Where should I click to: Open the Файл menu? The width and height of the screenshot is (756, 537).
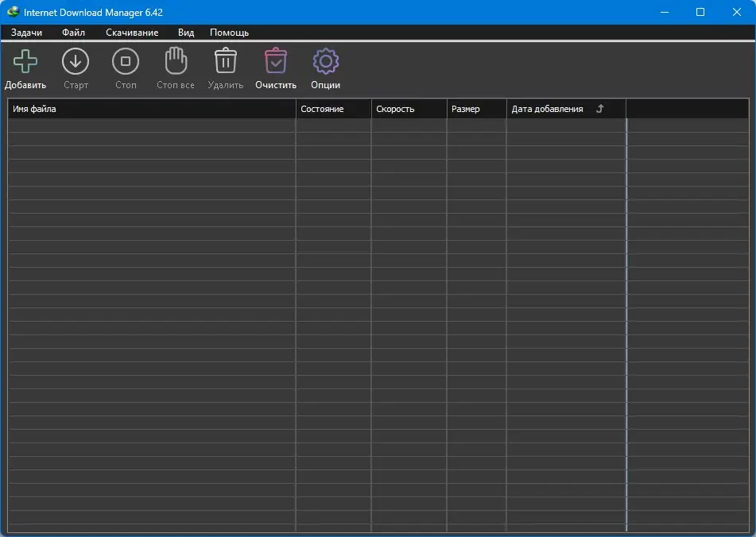click(x=73, y=33)
